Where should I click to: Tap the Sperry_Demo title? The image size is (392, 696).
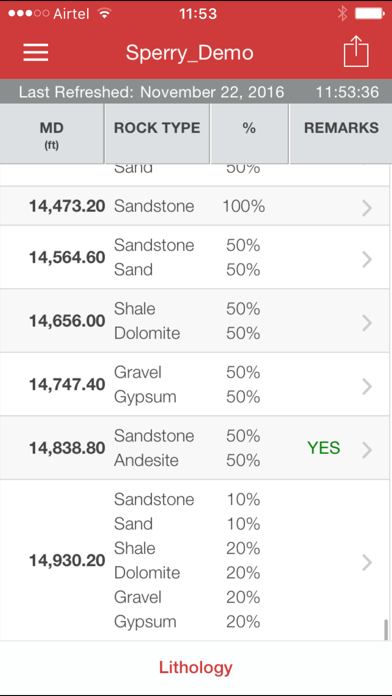[x=190, y=53]
